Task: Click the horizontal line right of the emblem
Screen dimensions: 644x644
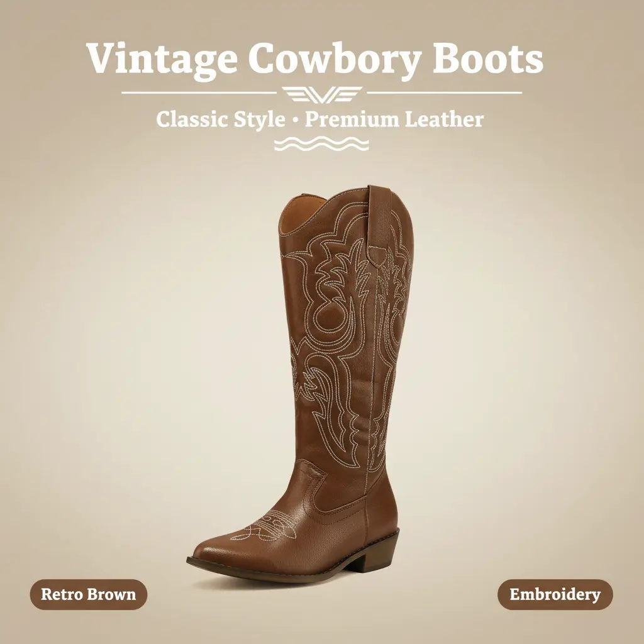Action: click(x=445, y=93)
